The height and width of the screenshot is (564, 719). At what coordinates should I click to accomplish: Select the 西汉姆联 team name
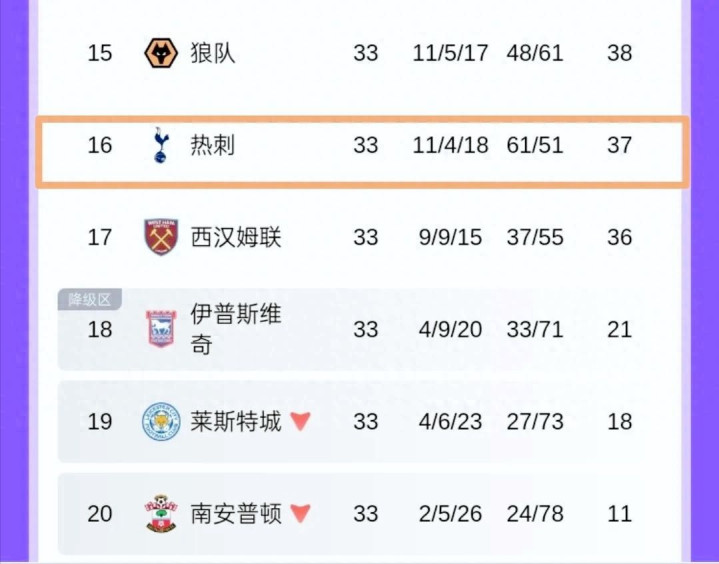pyautogui.click(x=236, y=237)
